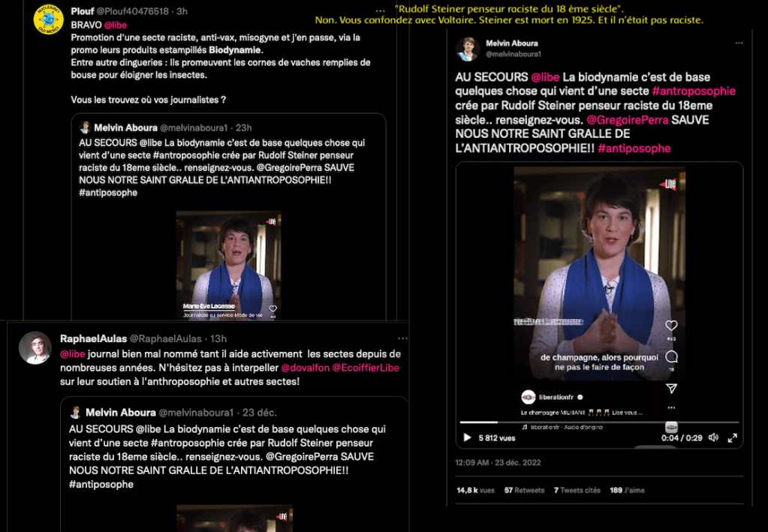
Task: Open video thumbnail in Plouf's quoted tweet
Action: 229,266
